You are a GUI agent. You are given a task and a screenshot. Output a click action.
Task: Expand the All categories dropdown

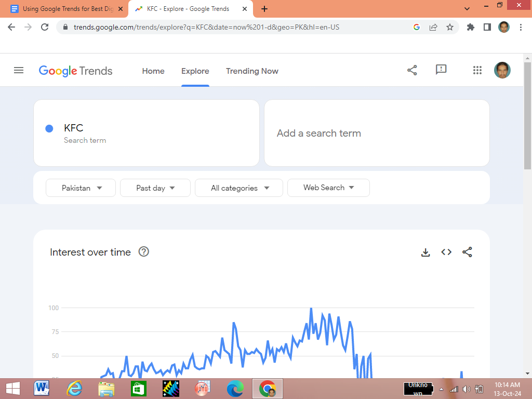pyautogui.click(x=239, y=188)
